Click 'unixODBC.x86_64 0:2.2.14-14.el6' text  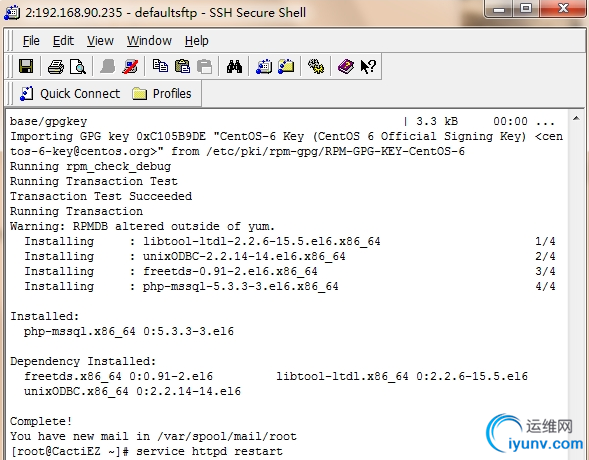coord(132,391)
